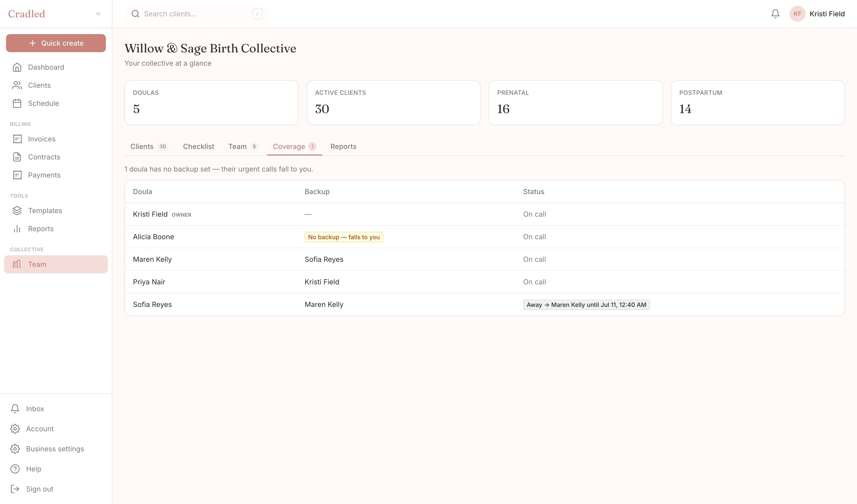Image resolution: width=857 pixels, height=504 pixels.
Task: Click the Clients people icon
Action: pyautogui.click(x=17, y=85)
